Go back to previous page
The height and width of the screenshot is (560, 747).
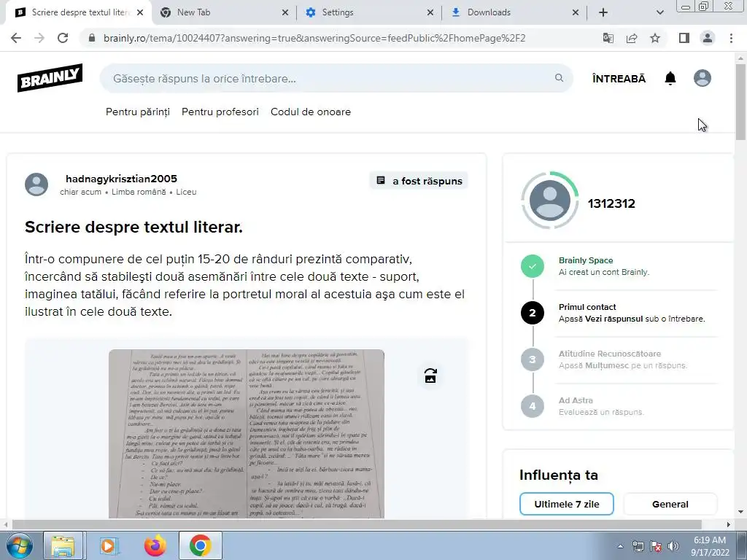click(16, 38)
